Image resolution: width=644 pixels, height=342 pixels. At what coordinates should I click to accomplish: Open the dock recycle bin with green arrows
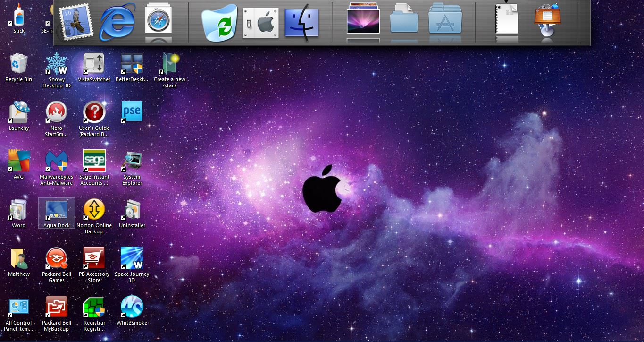coord(219,23)
